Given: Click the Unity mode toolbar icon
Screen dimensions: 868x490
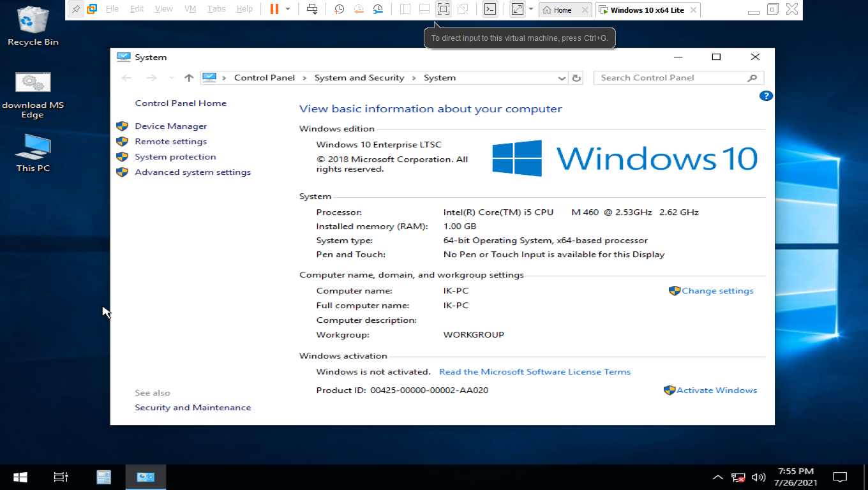Looking at the screenshot, I should pyautogui.click(x=463, y=9).
